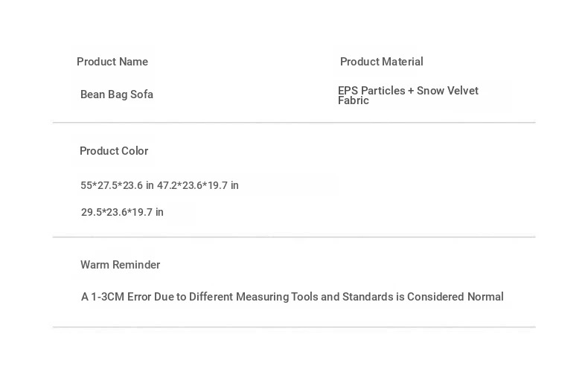
Task: Click the Warm Reminder heading
Action: point(120,265)
